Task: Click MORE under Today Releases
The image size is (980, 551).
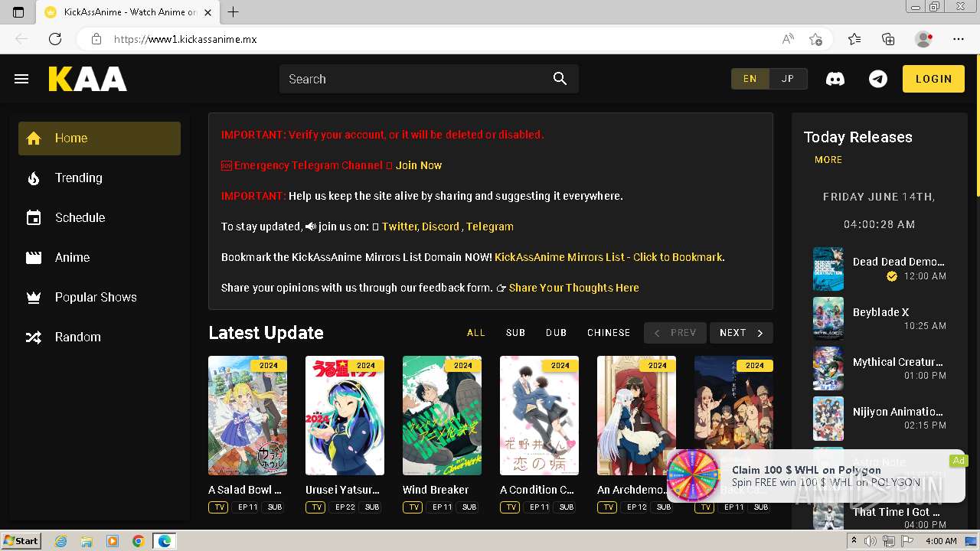Action: tap(828, 160)
